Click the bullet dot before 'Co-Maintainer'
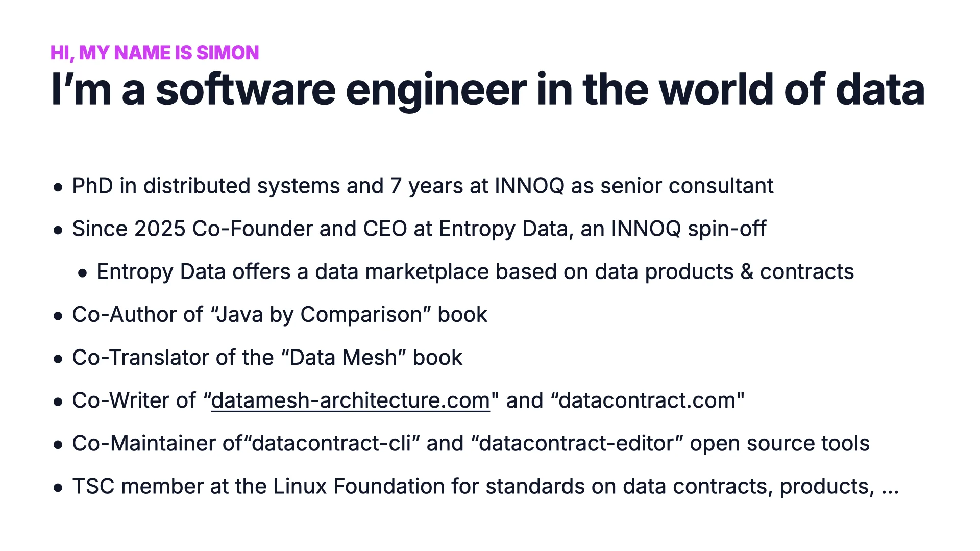The image size is (980, 551). click(58, 445)
